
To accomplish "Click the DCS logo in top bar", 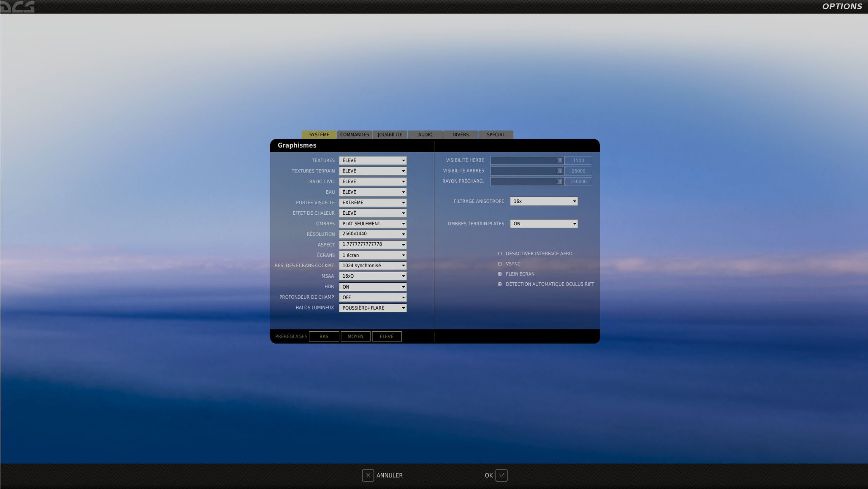I will [x=17, y=7].
